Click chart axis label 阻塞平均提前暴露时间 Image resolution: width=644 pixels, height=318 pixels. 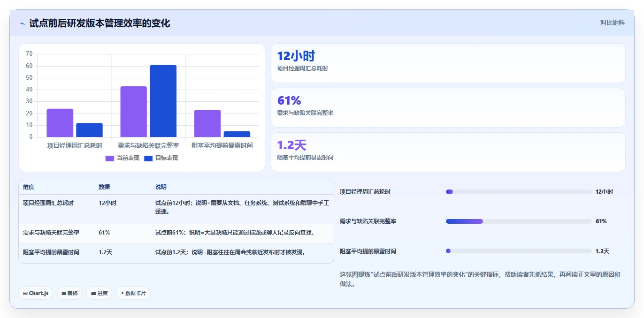pyautogui.click(x=222, y=146)
